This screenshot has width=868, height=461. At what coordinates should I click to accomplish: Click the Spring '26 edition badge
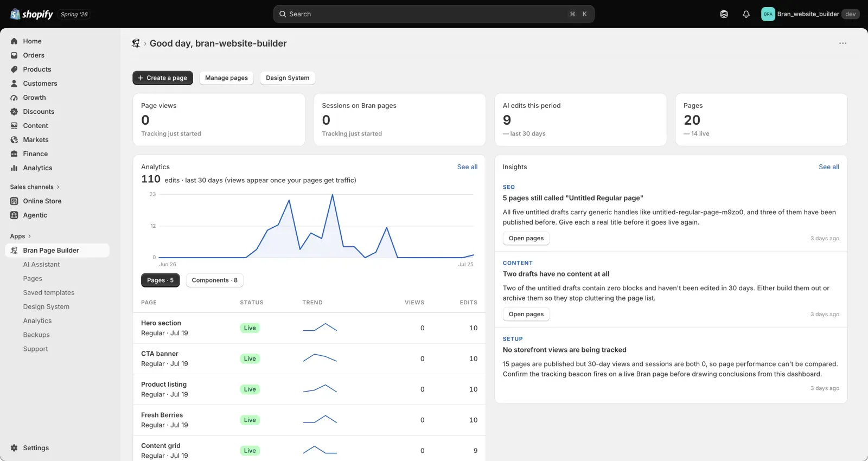click(x=74, y=15)
